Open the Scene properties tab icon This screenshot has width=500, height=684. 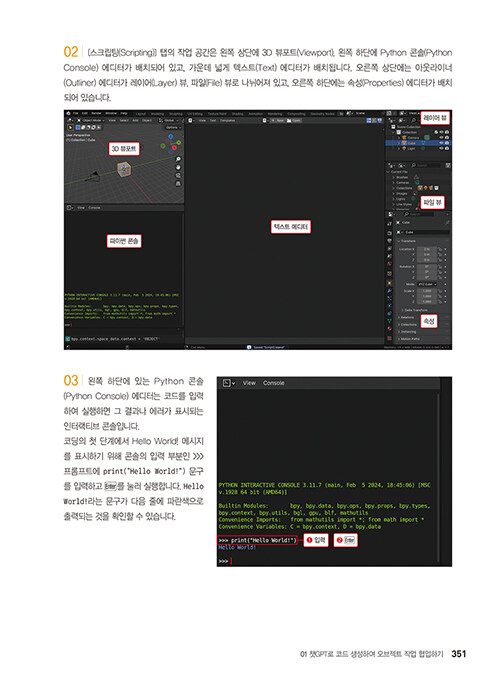tap(389, 256)
